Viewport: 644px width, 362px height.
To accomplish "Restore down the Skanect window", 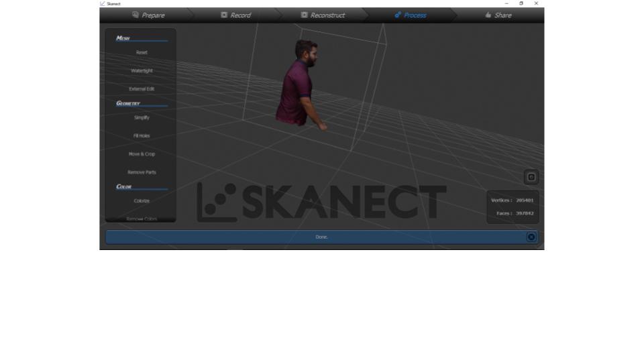I will (521, 3).
